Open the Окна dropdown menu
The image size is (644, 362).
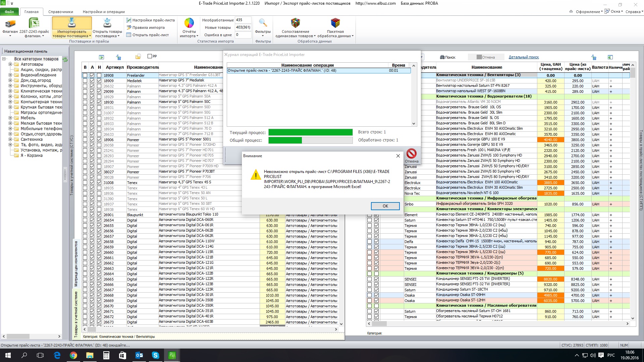point(614,12)
